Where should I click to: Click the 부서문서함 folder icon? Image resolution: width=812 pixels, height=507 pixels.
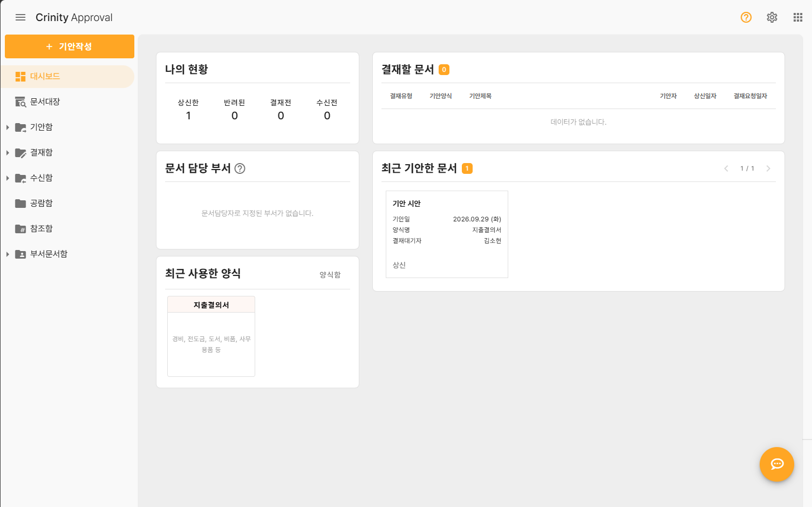21,254
